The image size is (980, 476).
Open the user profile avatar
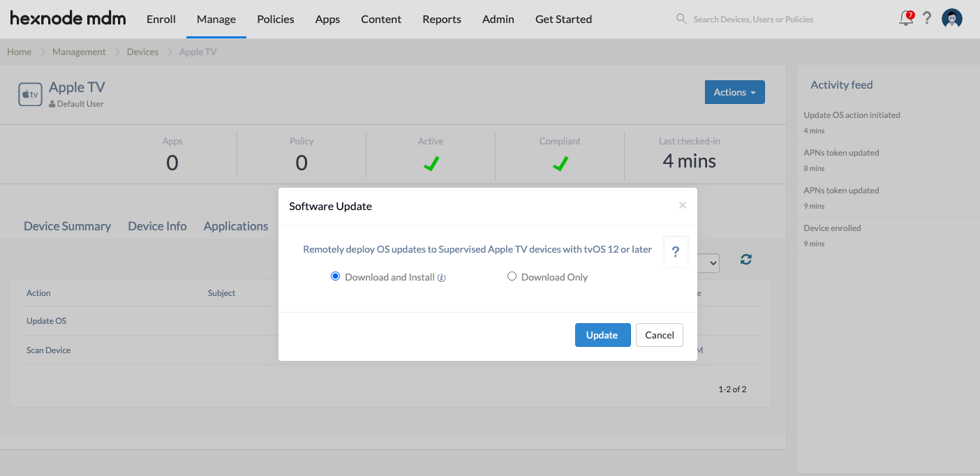click(951, 19)
